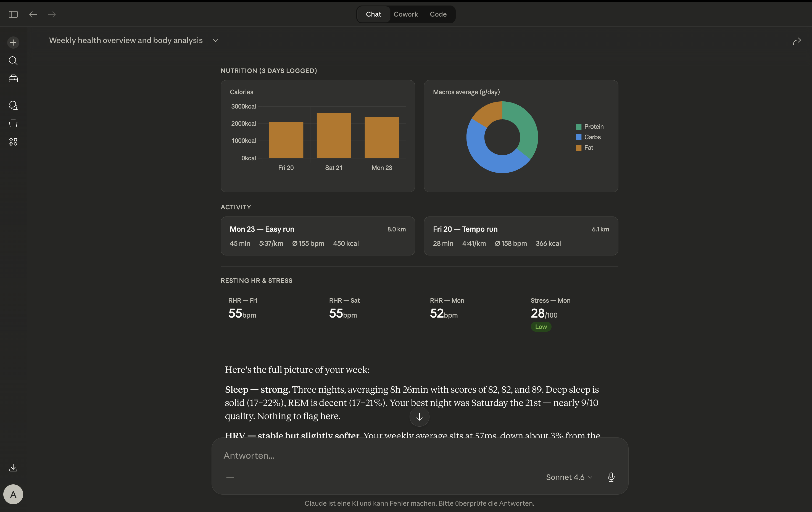Viewport: 812px width, 512px height.
Task: Open the toolbox icon in sidebar
Action: point(13,78)
